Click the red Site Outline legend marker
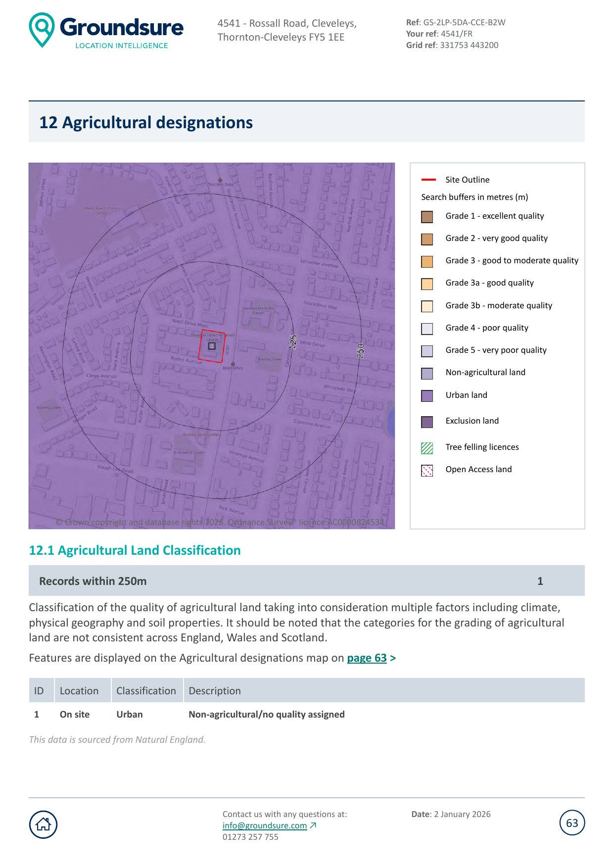 coord(428,180)
